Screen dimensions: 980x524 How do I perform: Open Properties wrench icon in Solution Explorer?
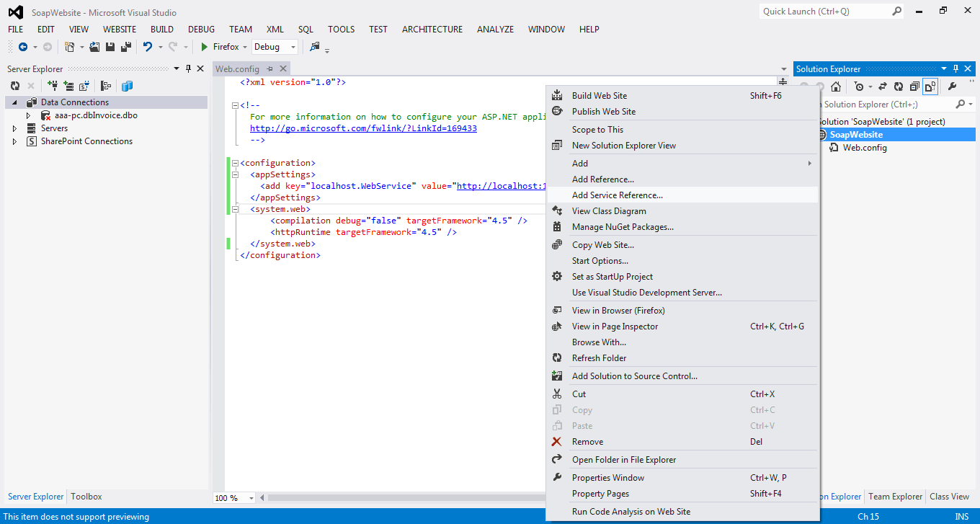coord(952,86)
